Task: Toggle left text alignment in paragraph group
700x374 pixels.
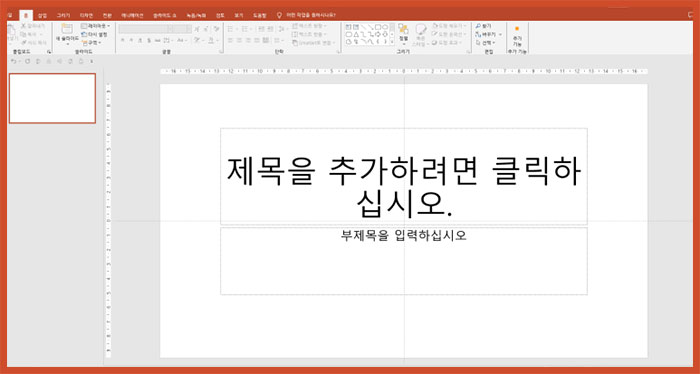Action: point(230,40)
